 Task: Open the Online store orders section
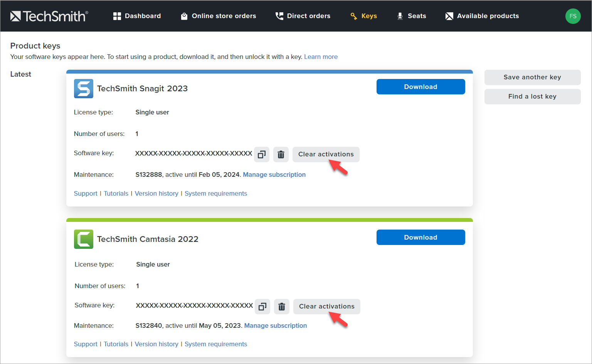tap(218, 16)
